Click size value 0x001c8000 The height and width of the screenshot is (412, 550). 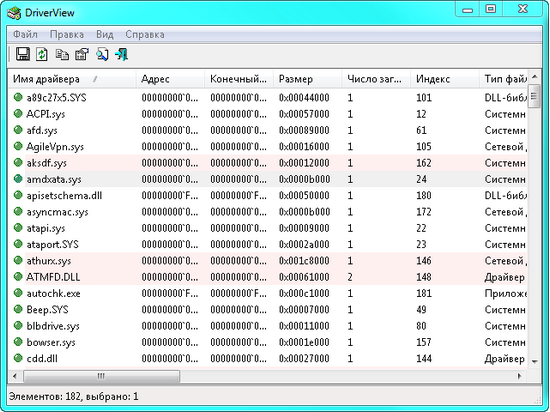tap(304, 261)
